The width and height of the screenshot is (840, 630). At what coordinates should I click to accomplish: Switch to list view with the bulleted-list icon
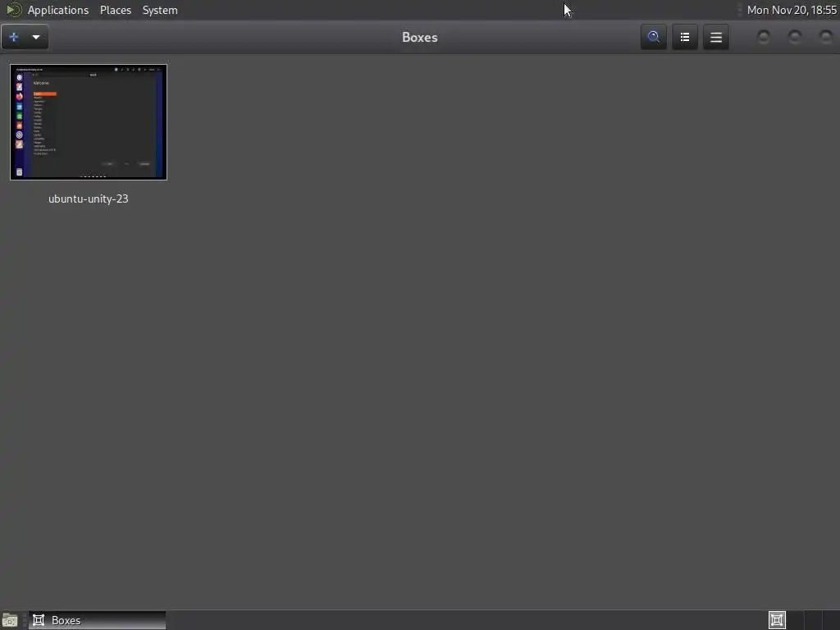point(685,37)
